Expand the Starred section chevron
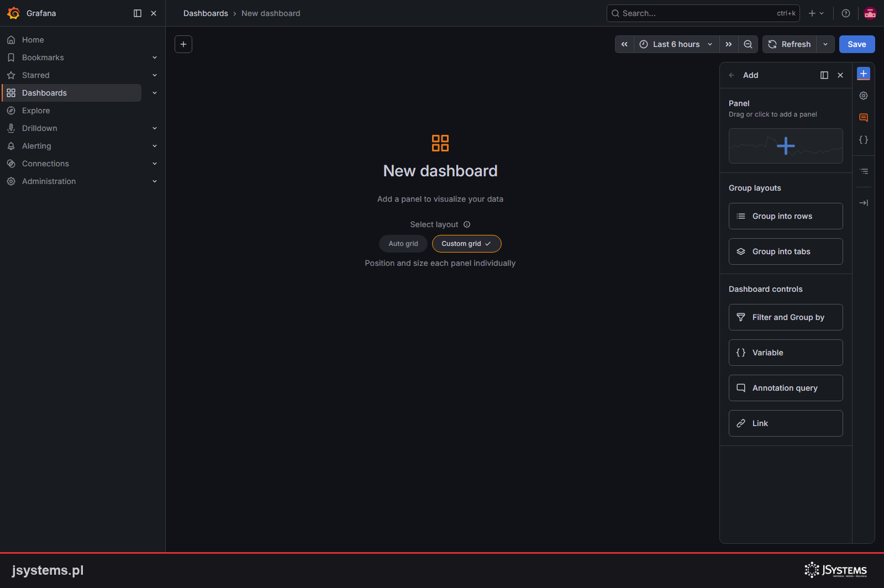This screenshot has height=588, width=884. pyautogui.click(x=155, y=75)
